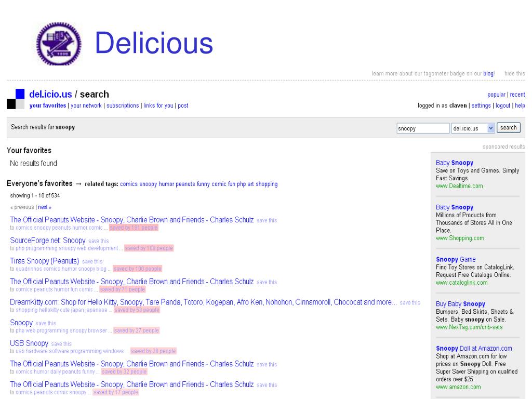This screenshot has height=399, width=532.
Task: Open Snoopy Game sponsored ad
Action: tap(456, 260)
